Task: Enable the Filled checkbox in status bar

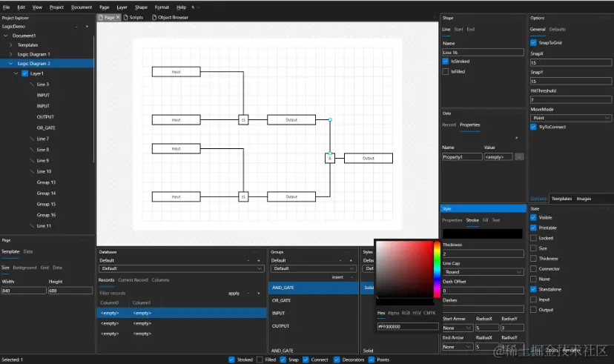Action: 260,360
